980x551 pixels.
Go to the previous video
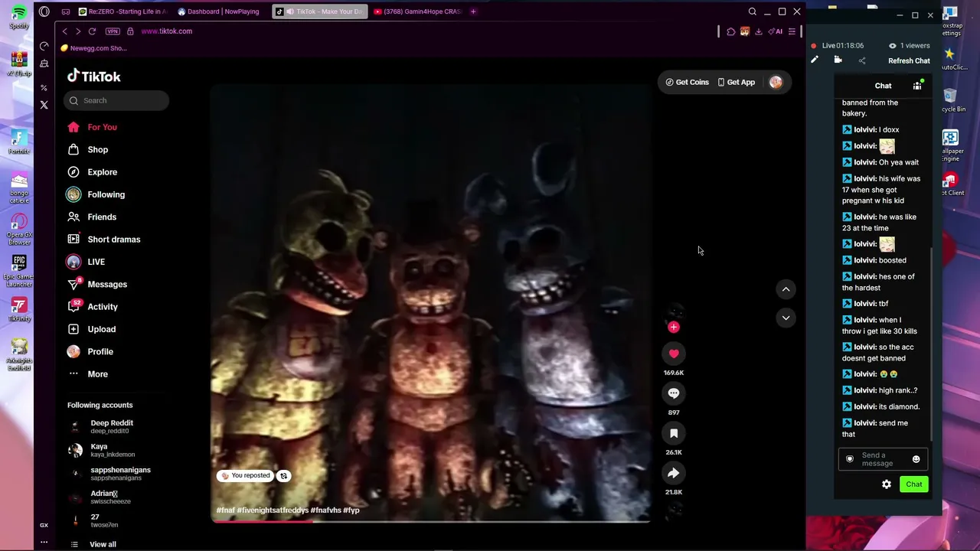tap(786, 289)
